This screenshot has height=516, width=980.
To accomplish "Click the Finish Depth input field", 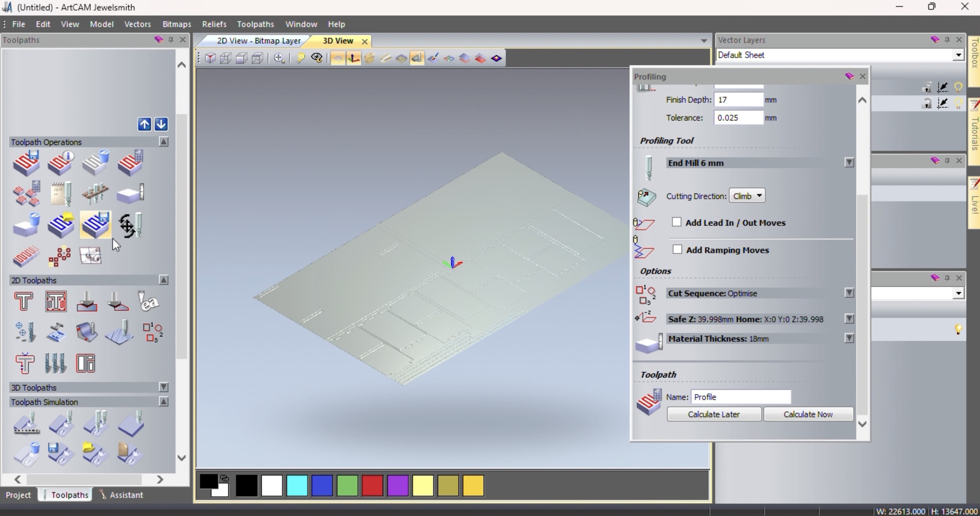I will [x=738, y=100].
